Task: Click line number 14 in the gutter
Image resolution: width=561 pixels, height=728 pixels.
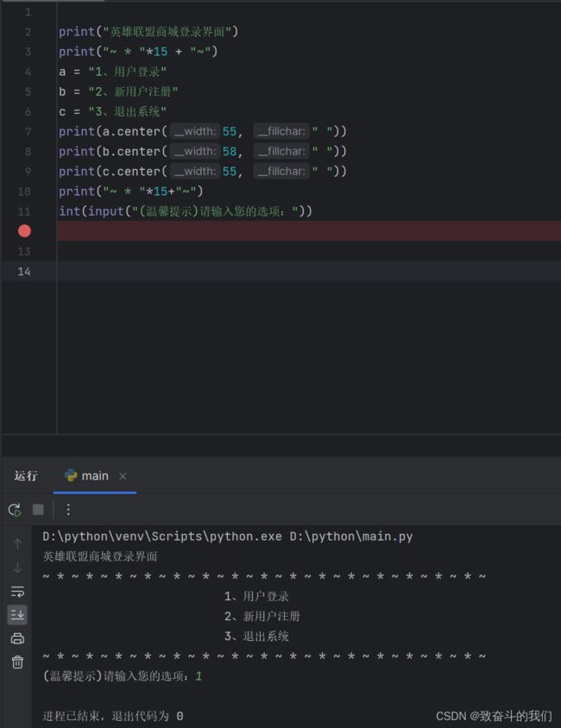Action: [24, 271]
